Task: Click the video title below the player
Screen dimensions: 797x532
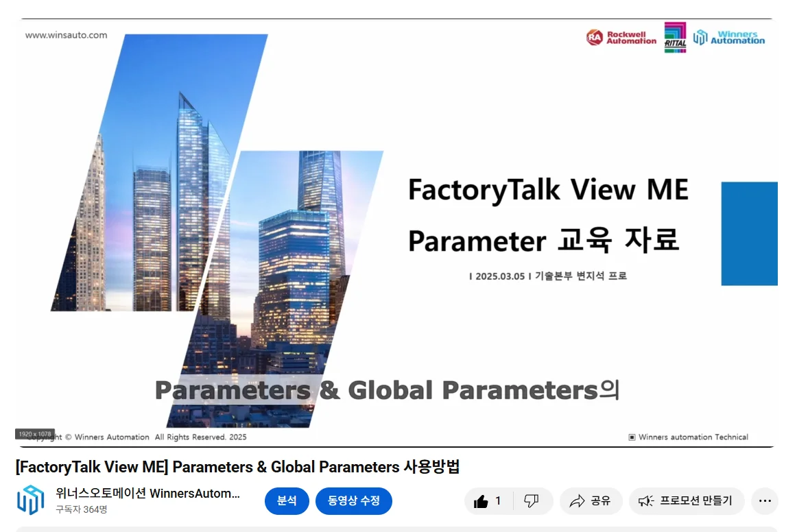Action: pyautogui.click(x=237, y=467)
